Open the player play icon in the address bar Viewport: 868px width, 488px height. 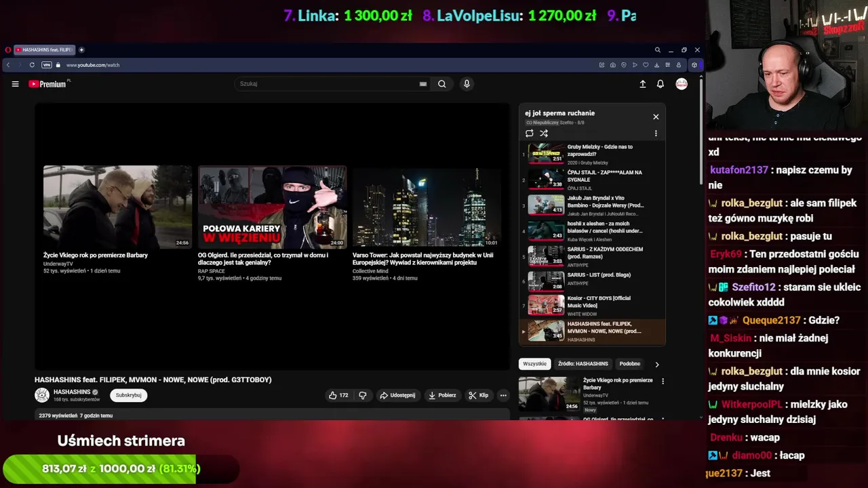pos(635,65)
